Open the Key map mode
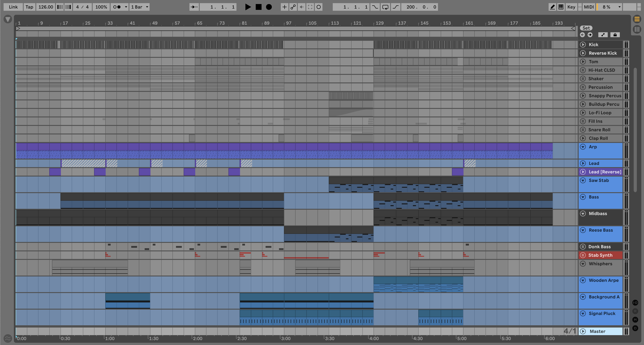Screen dimensions: 644x345 coord(571,7)
